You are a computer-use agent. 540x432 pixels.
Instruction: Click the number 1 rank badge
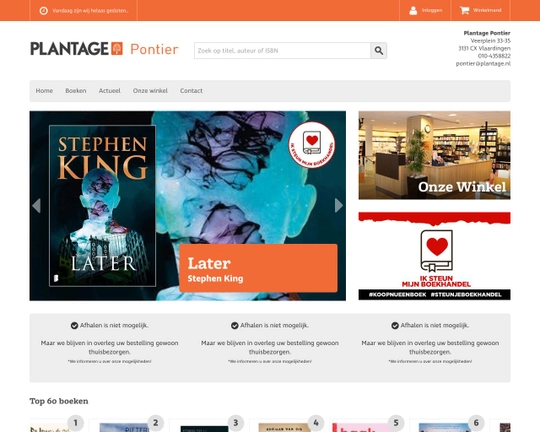pos(76,423)
